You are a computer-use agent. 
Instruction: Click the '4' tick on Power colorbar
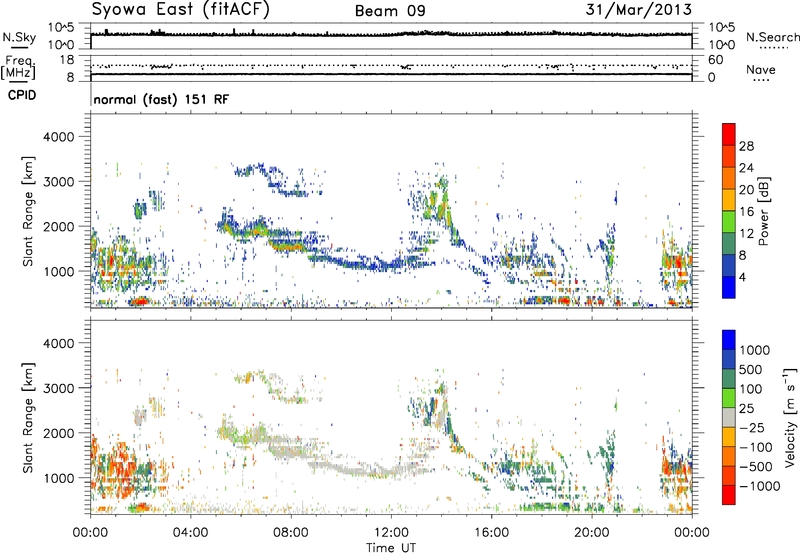coord(743,277)
